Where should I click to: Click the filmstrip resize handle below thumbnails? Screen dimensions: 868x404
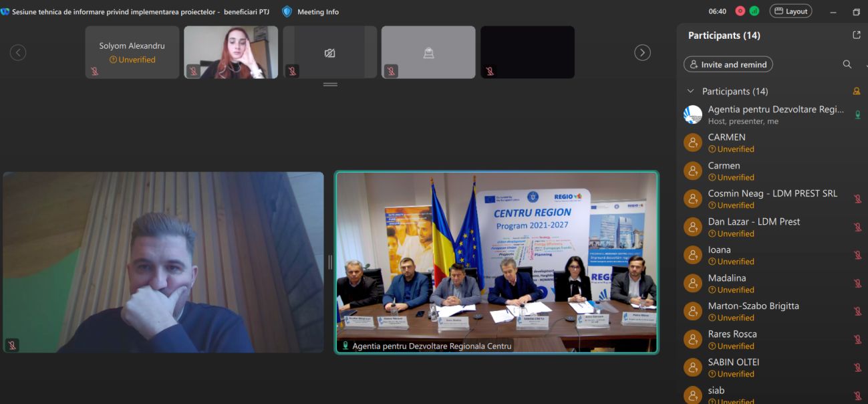[330, 85]
